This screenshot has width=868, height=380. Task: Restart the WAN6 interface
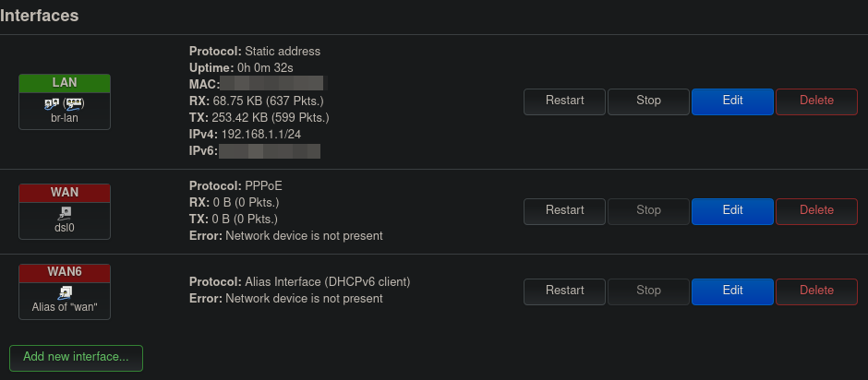point(564,291)
